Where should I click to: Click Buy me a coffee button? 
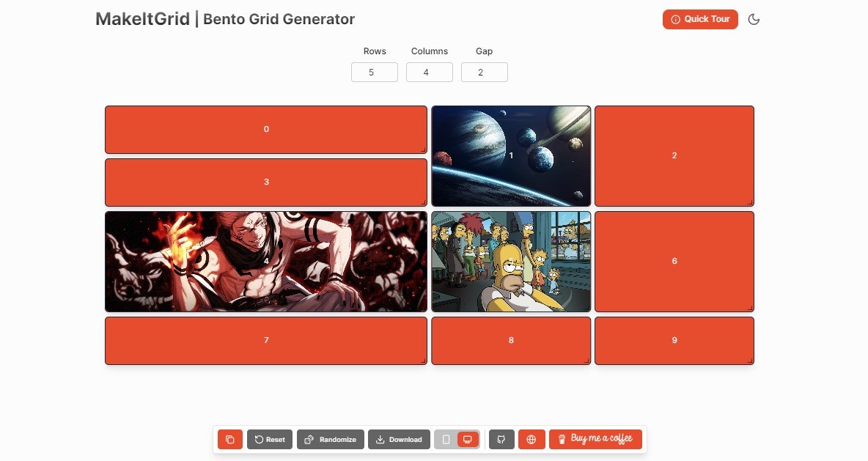(x=595, y=440)
